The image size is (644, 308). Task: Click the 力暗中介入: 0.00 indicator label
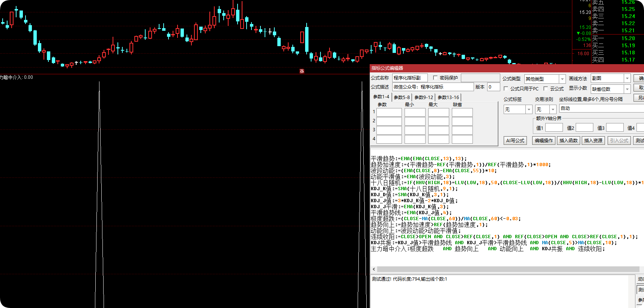pyautogui.click(x=17, y=77)
